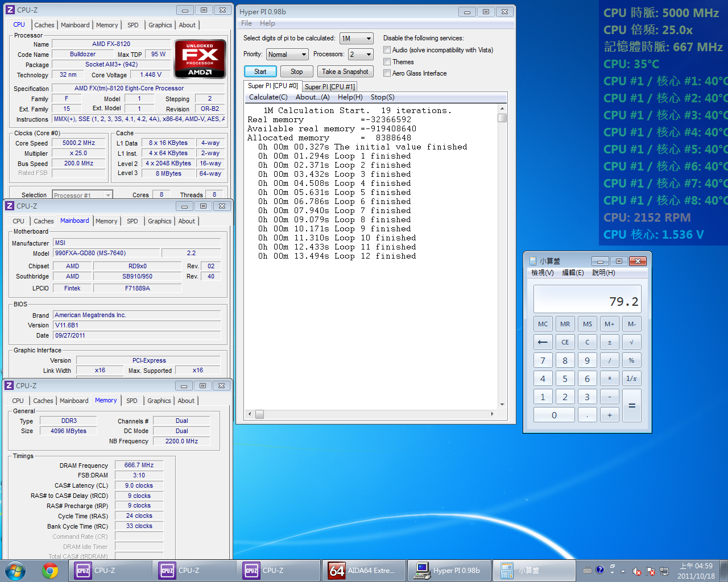Image resolution: width=728 pixels, height=582 pixels.
Task: Click the Core Voltage value 1.448 V
Action: tap(151, 74)
